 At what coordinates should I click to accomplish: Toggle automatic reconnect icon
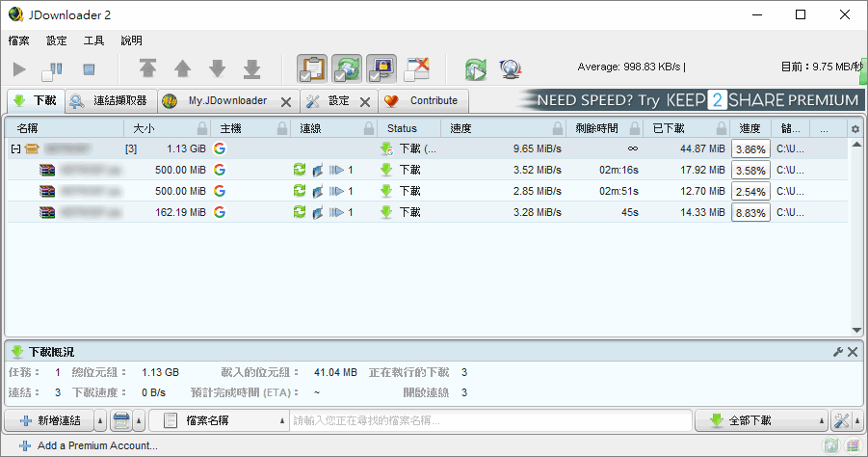(347, 68)
